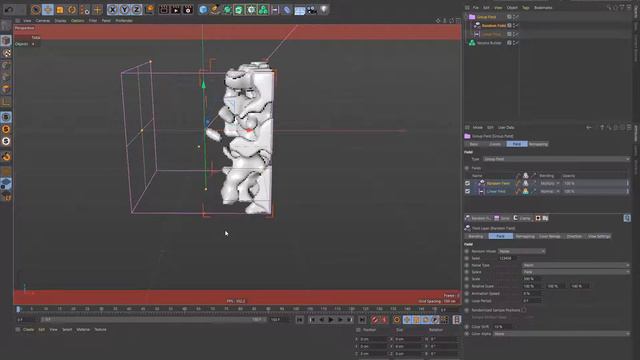Image resolution: width=640 pixels, height=360 pixels.
Task: Select Group Field in Object Manager
Action: (x=486, y=17)
